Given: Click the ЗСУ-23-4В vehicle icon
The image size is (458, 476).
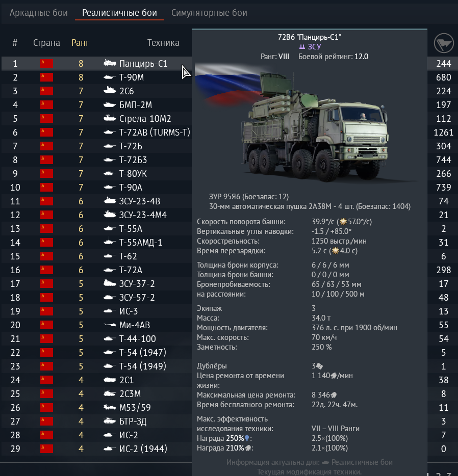Looking at the screenshot, I should point(110,201).
